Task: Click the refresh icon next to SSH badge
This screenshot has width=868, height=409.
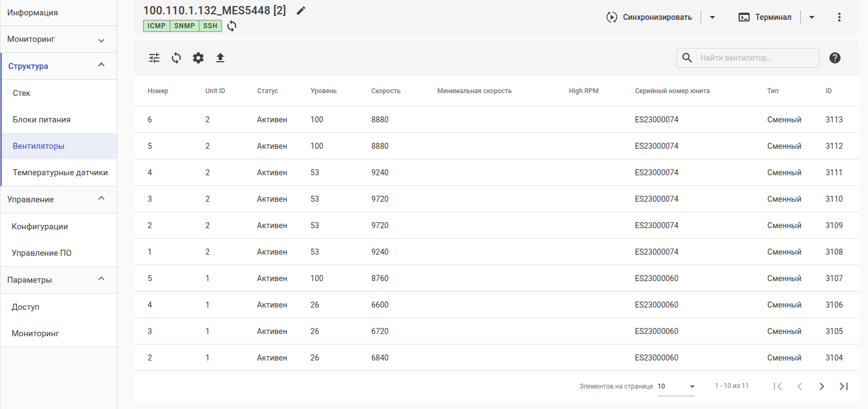Action: click(232, 26)
